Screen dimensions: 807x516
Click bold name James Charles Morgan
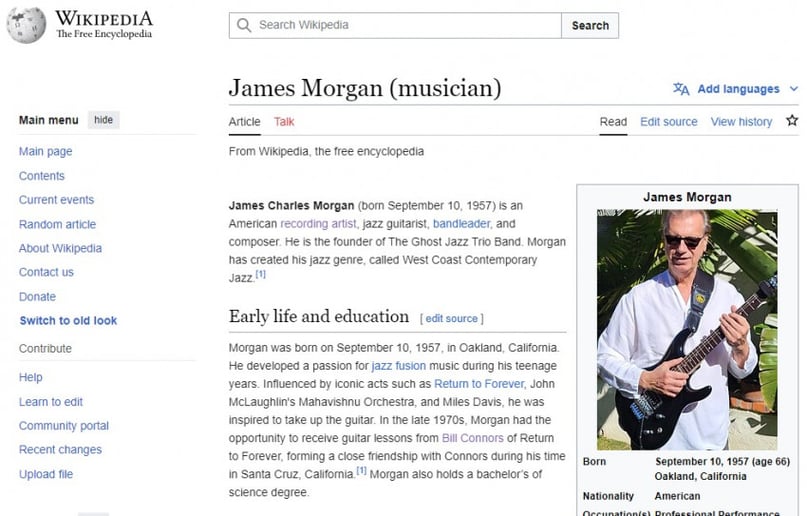pyautogui.click(x=291, y=206)
